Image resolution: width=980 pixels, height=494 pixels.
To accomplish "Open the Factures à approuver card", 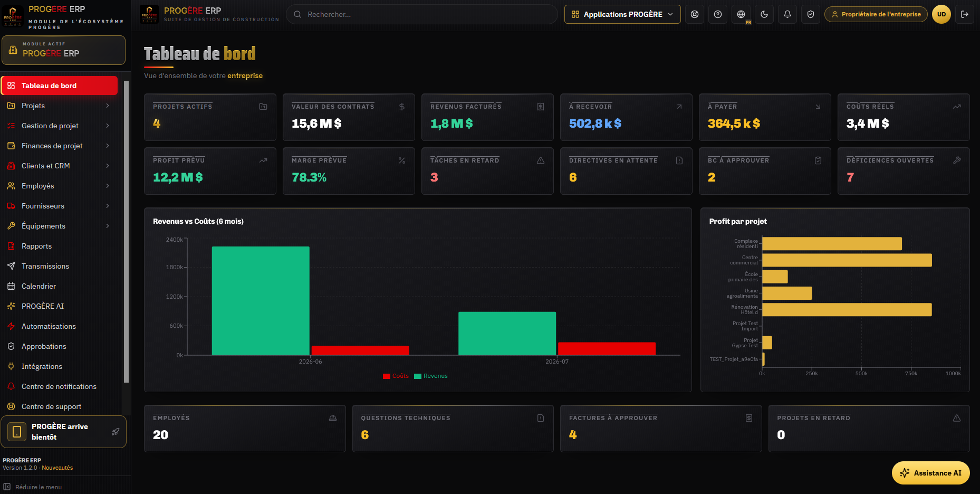I will point(661,429).
